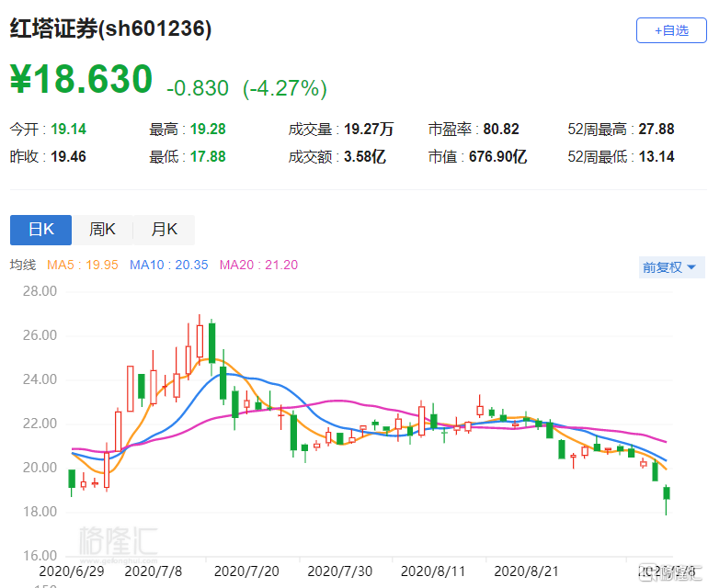Switch to the 周K weekly chart tab
The image size is (708, 588).
click(102, 230)
